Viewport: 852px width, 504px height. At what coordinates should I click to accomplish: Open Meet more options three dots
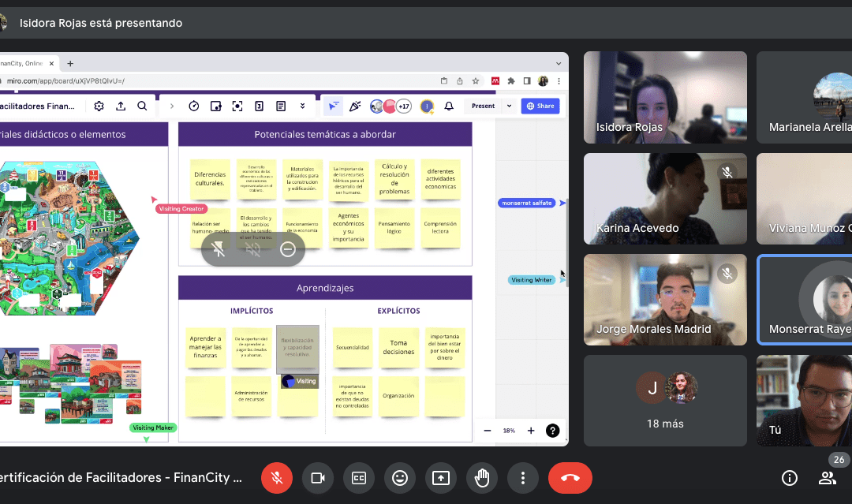pyautogui.click(x=523, y=478)
